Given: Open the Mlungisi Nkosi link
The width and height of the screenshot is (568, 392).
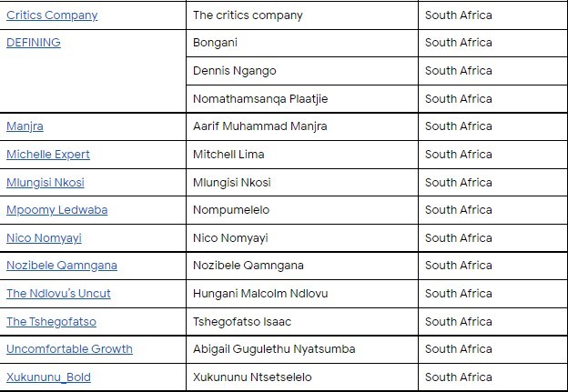Looking at the screenshot, I should [x=46, y=182].
